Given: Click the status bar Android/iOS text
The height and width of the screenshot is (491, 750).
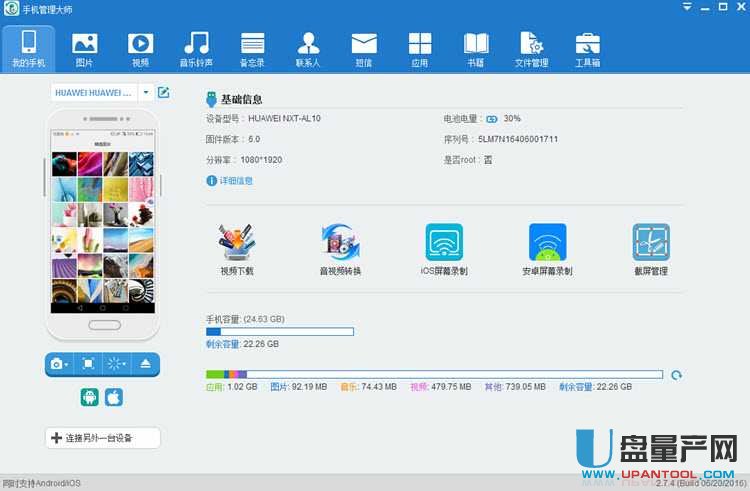Looking at the screenshot, I should coord(41,483).
